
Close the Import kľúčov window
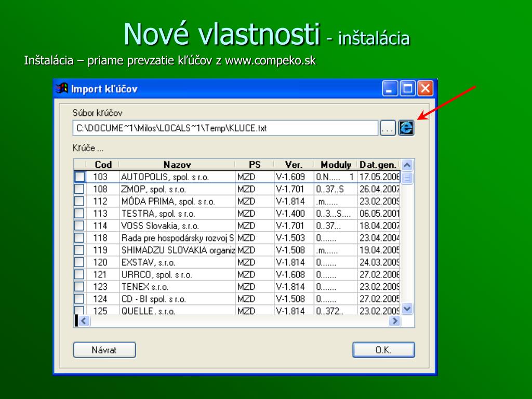[x=425, y=88]
